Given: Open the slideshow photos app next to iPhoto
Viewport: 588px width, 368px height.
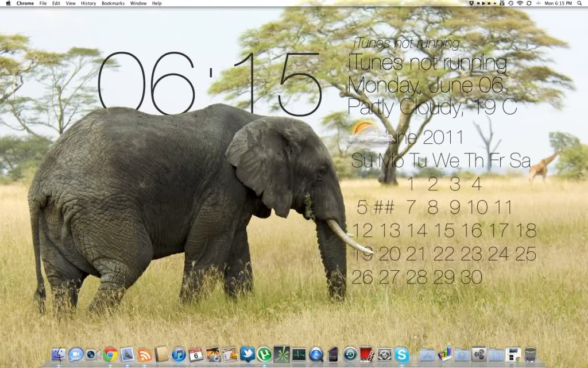Looking at the screenshot, I should pos(230,354).
